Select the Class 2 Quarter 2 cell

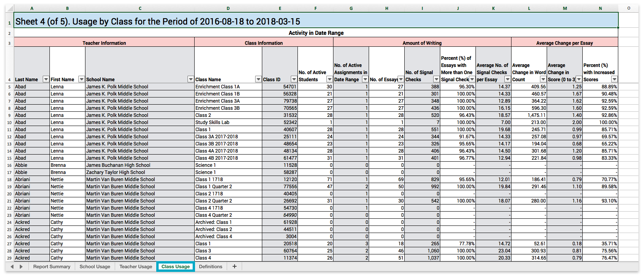[x=228, y=201]
